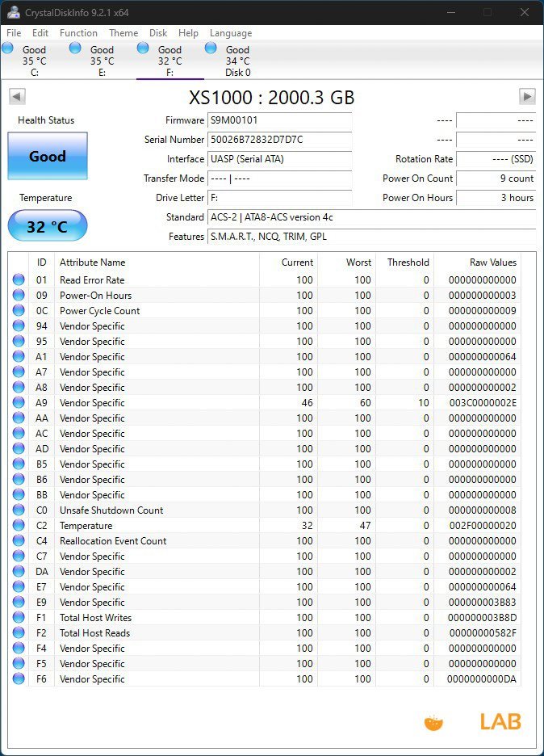Viewport: 544px width, 756px height.
Task: Click the Serial Number field
Action: pos(279,140)
